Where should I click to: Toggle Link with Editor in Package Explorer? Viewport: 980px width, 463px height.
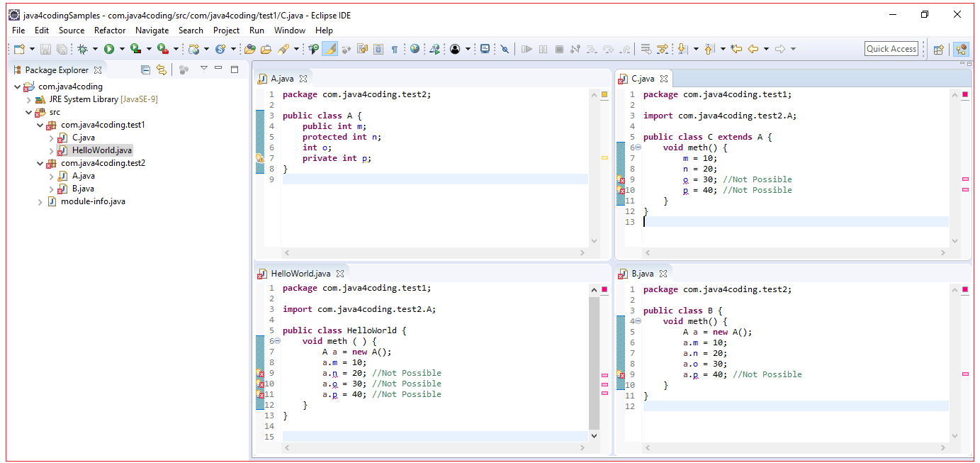162,69
